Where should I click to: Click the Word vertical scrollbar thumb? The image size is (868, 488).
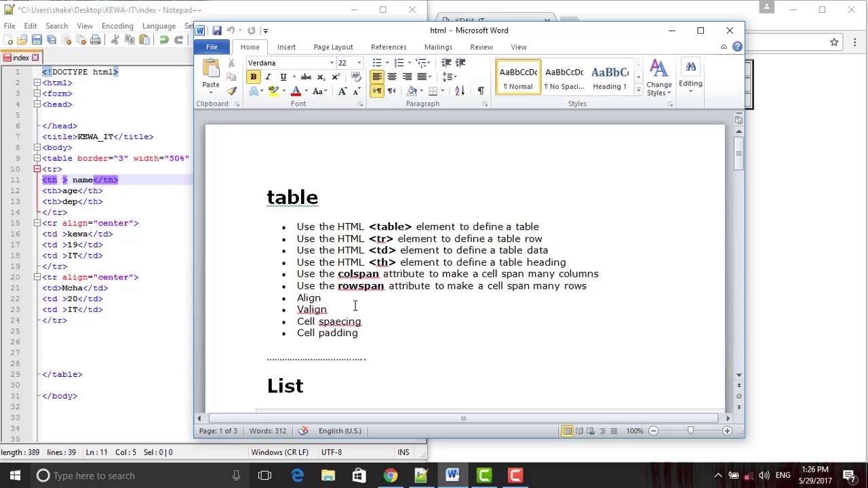(738, 152)
